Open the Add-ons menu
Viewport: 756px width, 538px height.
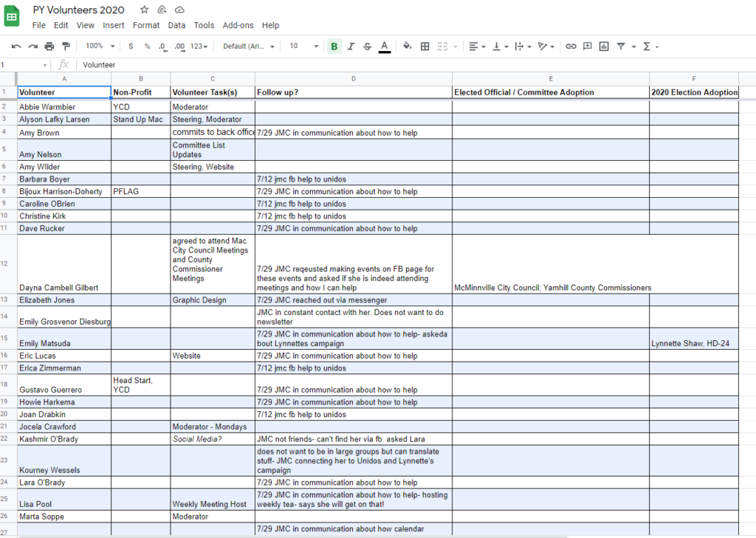point(237,25)
